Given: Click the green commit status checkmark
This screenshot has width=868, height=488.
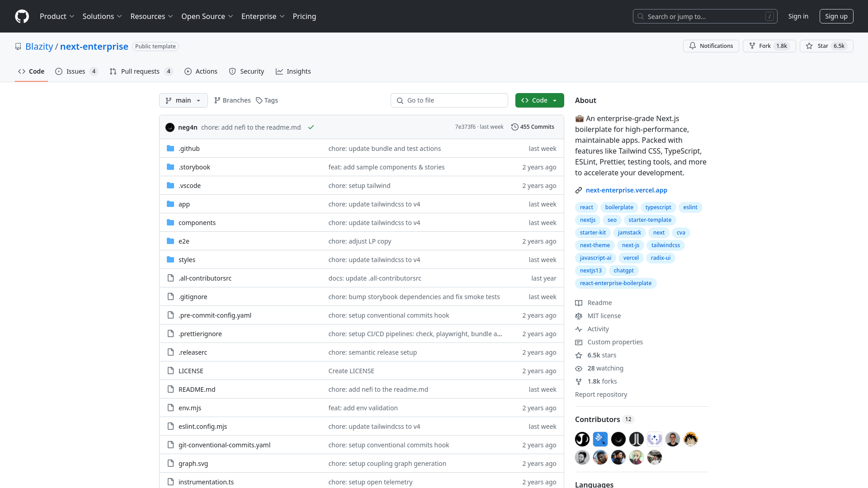Looking at the screenshot, I should pyautogui.click(x=311, y=127).
